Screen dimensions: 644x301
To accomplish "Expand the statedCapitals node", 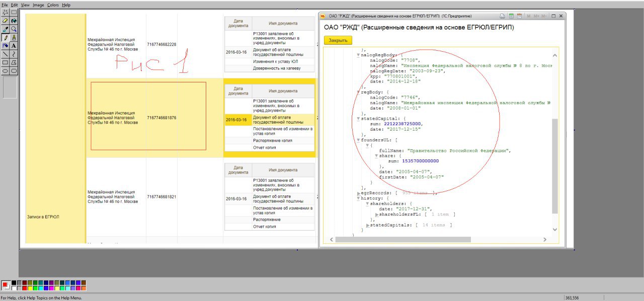I will tap(368, 225).
